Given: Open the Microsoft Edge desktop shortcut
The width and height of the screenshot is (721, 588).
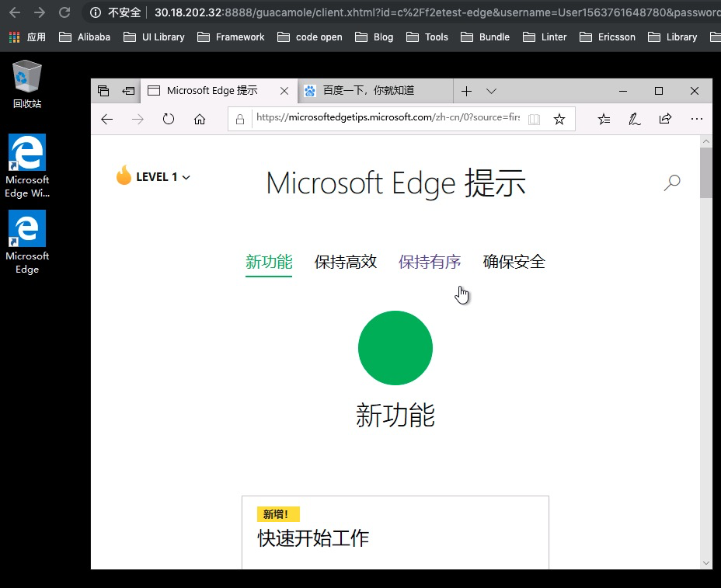Looking at the screenshot, I should coord(27,242).
